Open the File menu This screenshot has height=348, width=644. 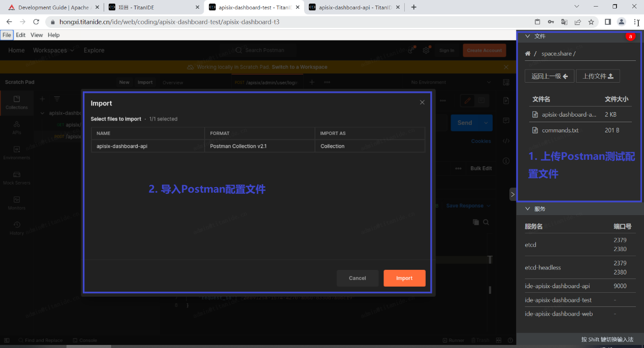click(x=7, y=35)
